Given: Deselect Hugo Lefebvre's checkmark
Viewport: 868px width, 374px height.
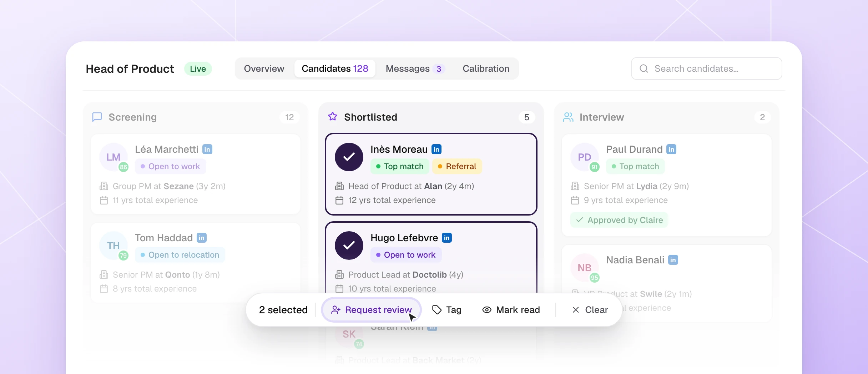Looking at the screenshot, I should (349, 246).
